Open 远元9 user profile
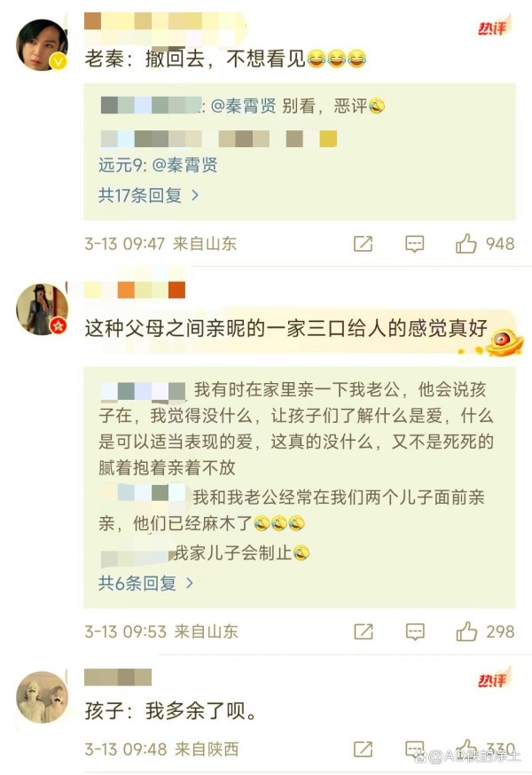Viewport: 532px width, 775px height. coord(121,165)
